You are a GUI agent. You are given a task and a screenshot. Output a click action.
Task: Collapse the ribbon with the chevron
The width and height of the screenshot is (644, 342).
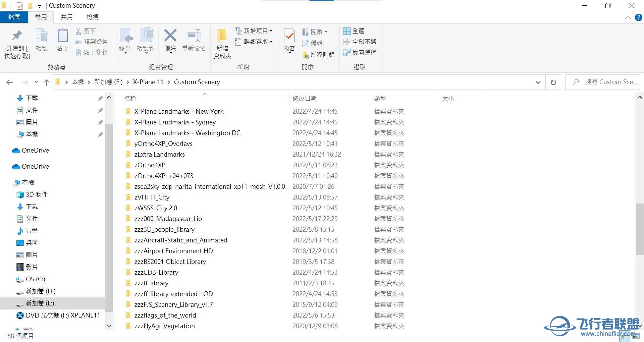click(628, 17)
